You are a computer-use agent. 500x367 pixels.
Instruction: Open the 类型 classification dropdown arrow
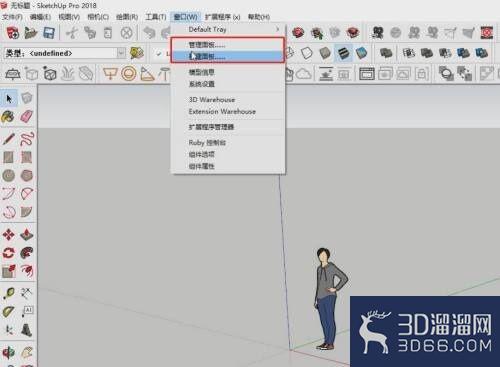pyautogui.click(x=121, y=53)
